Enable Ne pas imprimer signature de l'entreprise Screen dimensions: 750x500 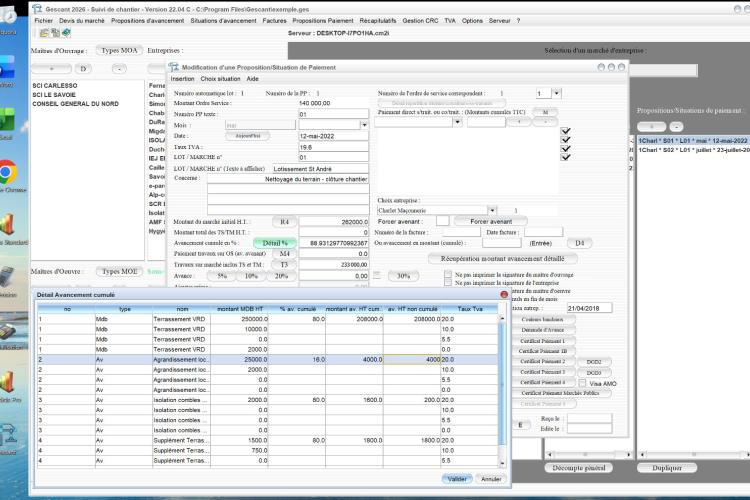coord(448,283)
